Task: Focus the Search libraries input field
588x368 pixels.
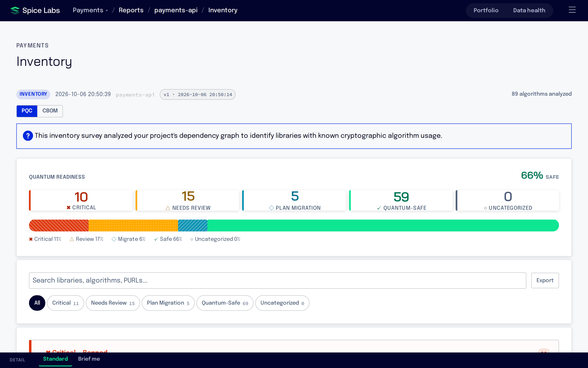Action: (x=277, y=280)
